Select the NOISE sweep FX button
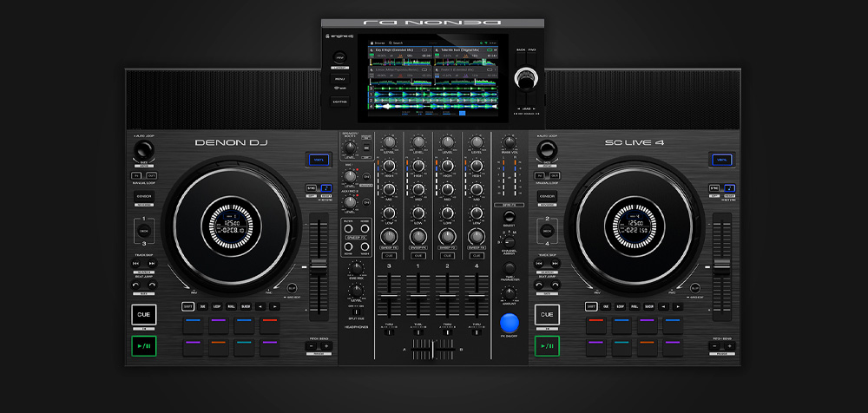The width and height of the screenshot is (868, 413). pyautogui.click(x=365, y=229)
